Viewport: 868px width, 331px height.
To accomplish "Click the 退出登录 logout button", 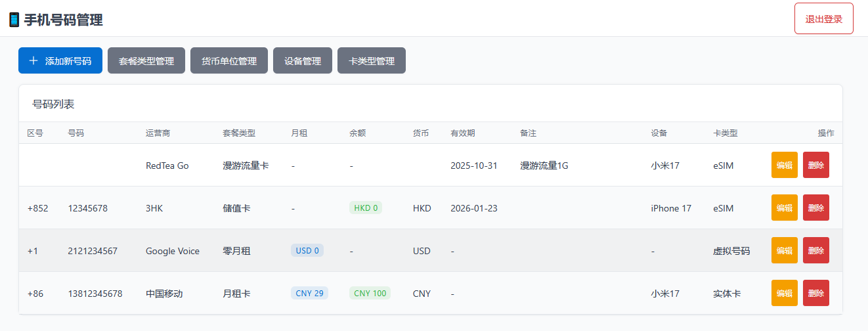I will tap(823, 18).
